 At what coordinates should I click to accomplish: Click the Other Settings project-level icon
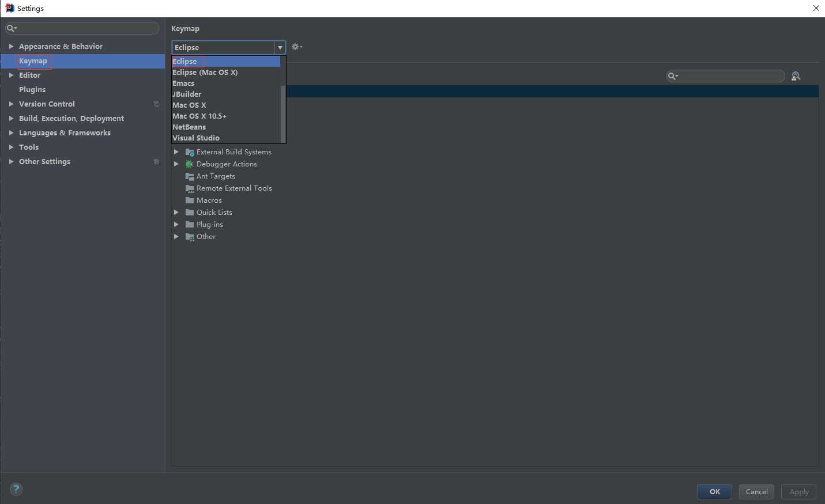click(156, 161)
